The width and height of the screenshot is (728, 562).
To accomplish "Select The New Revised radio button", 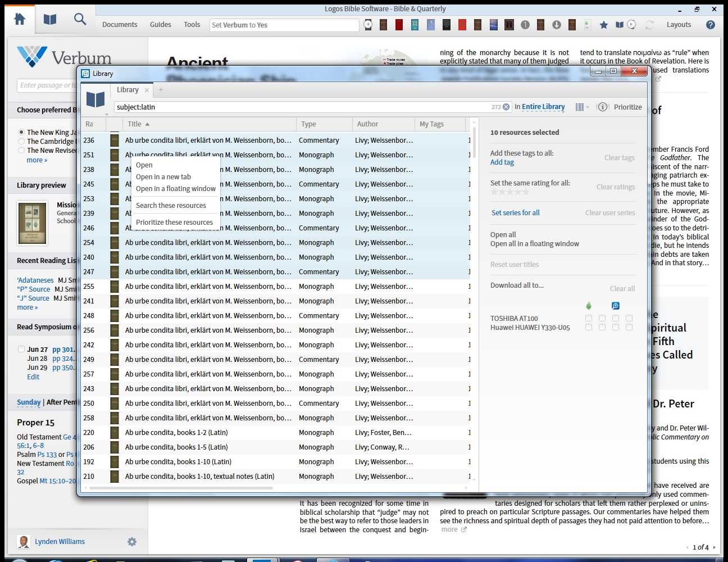I will (x=21, y=150).
